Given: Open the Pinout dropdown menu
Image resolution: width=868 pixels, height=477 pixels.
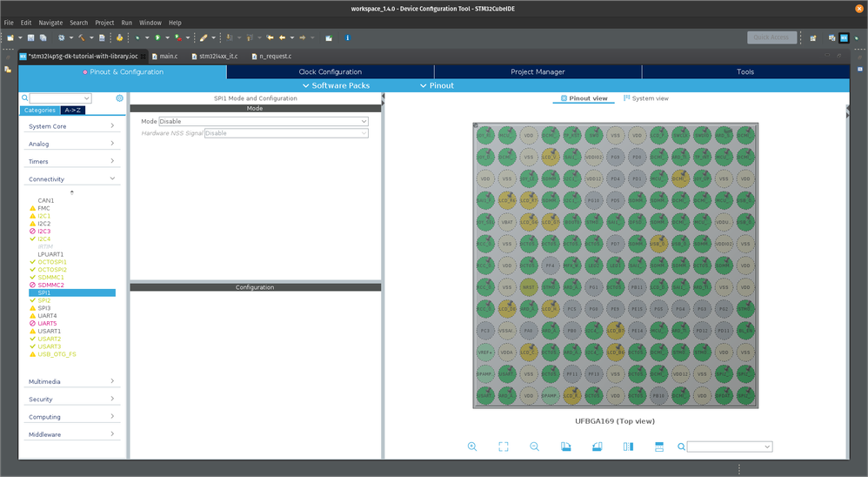Looking at the screenshot, I should click(437, 85).
